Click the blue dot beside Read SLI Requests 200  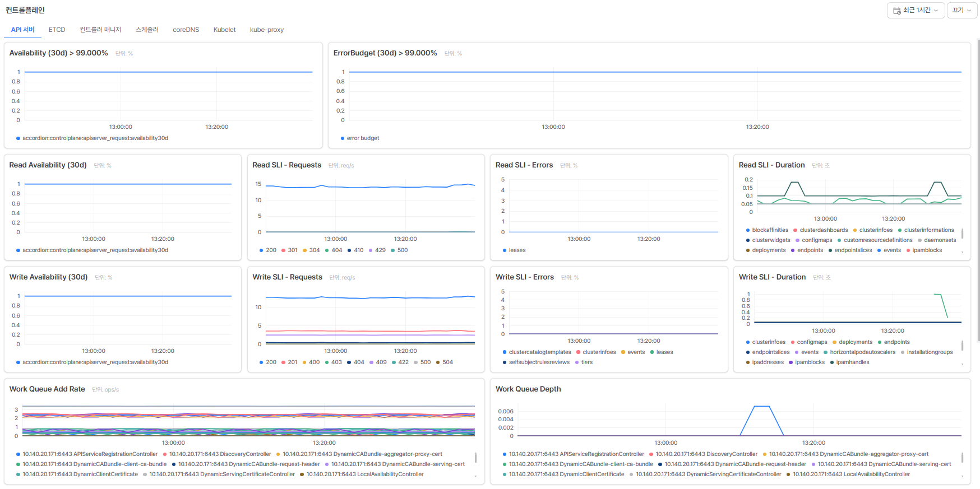tap(261, 250)
